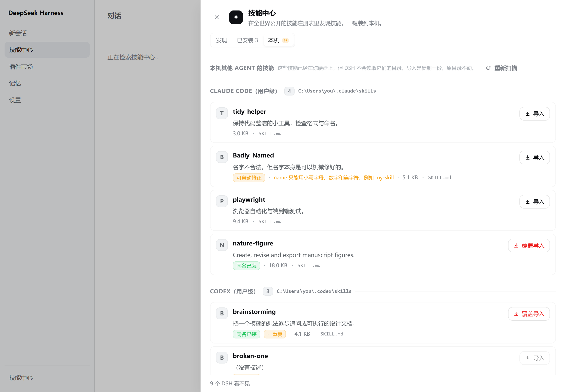The image size is (565, 392).
Task: Click the P avatar icon for playwright
Action: (x=222, y=201)
